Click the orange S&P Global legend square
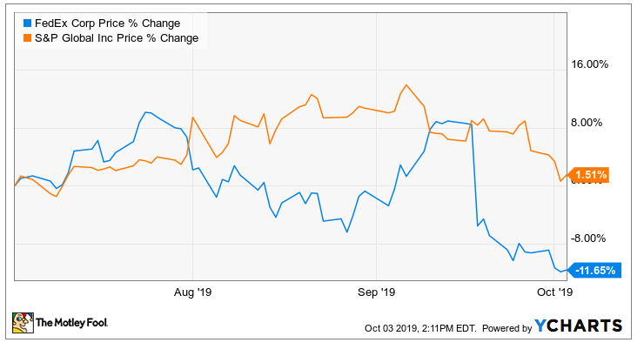 [x=18, y=37]
